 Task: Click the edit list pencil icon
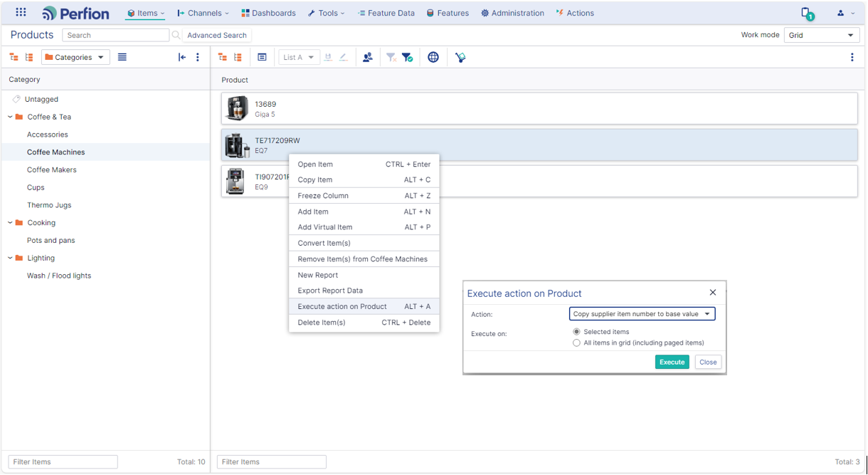click(344, 57)
